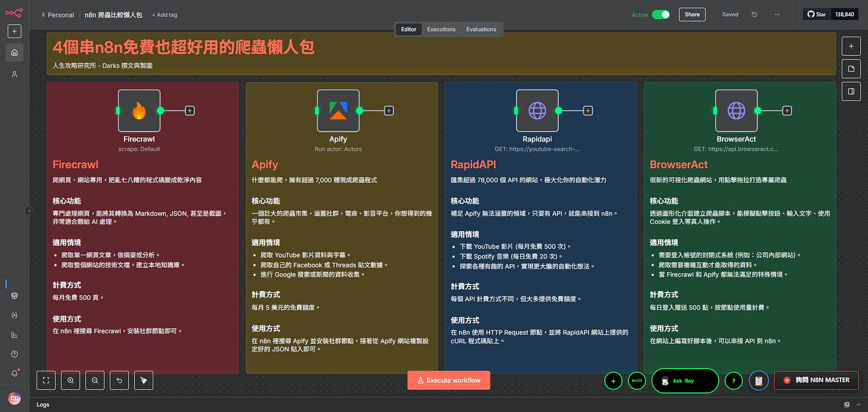Click text 每月 5 美元的免費額度。

(287, 307)
